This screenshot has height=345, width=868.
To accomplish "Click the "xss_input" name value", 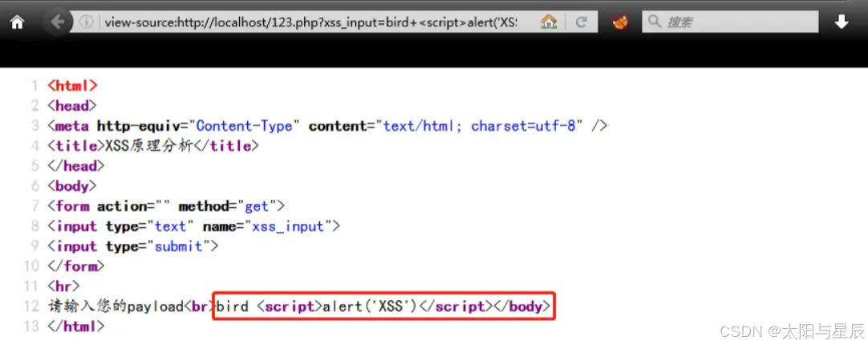I will 288,226.
